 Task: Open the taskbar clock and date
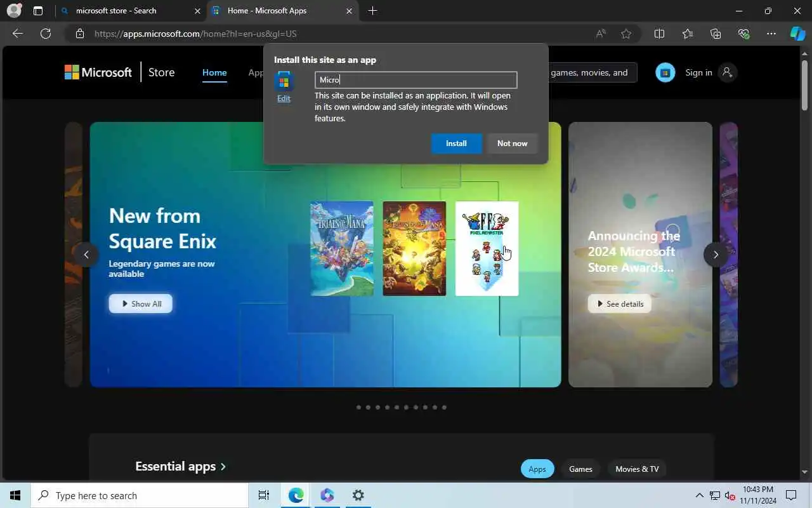(757, 495)
